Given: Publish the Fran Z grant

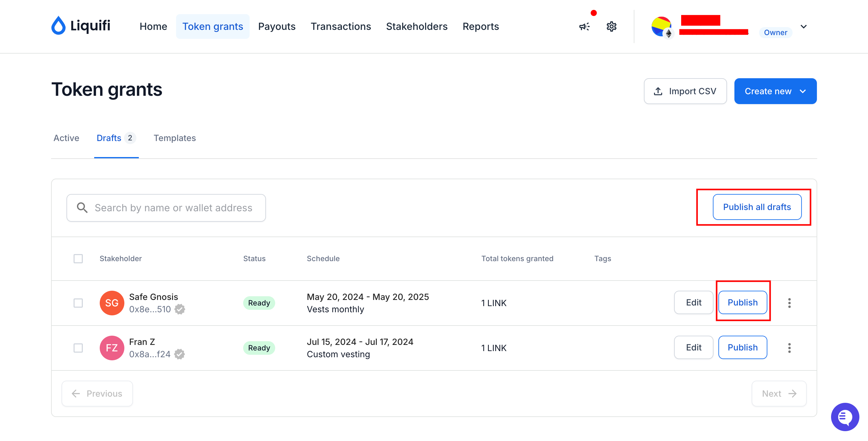Looking at the screenshot, I should pos(743,347).
